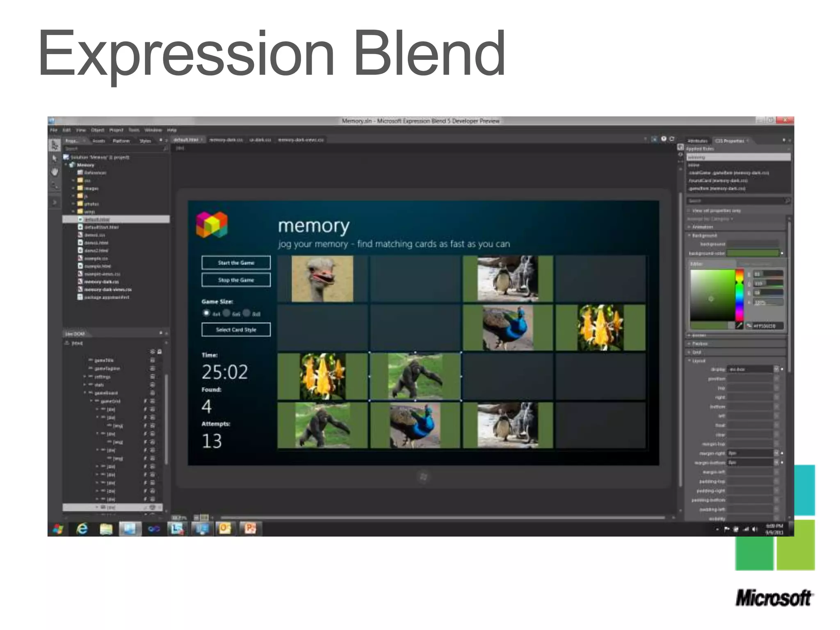Activate the Pan hand tool
Screen dimensions: 840x630
(55, 172)
